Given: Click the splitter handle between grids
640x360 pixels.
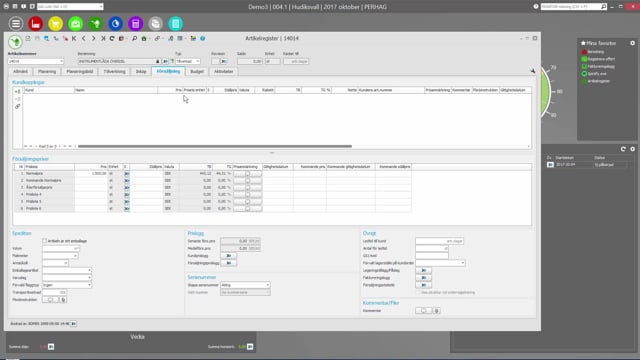Looking at the screenshot, I should [272, 153].
